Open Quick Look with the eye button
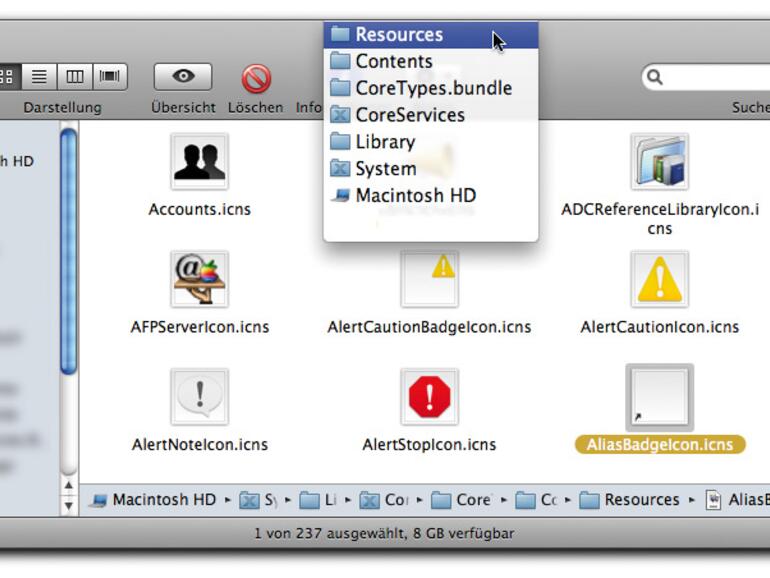Viewport: 770px width, 578px height. (183, 77)
